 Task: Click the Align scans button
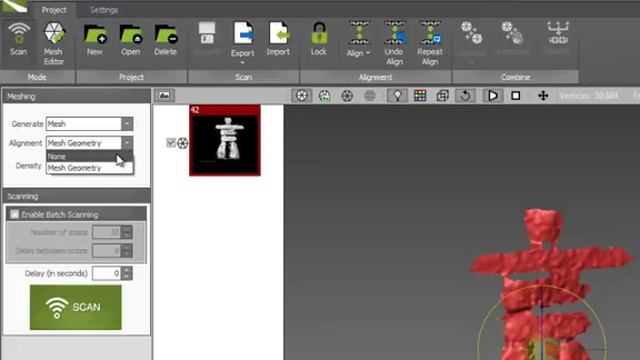pos(358,40)
